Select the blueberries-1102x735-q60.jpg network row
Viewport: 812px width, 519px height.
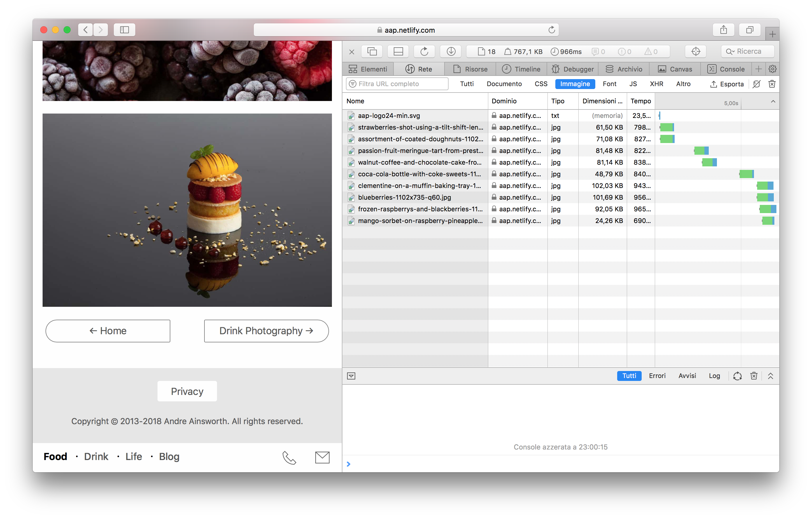404,197
